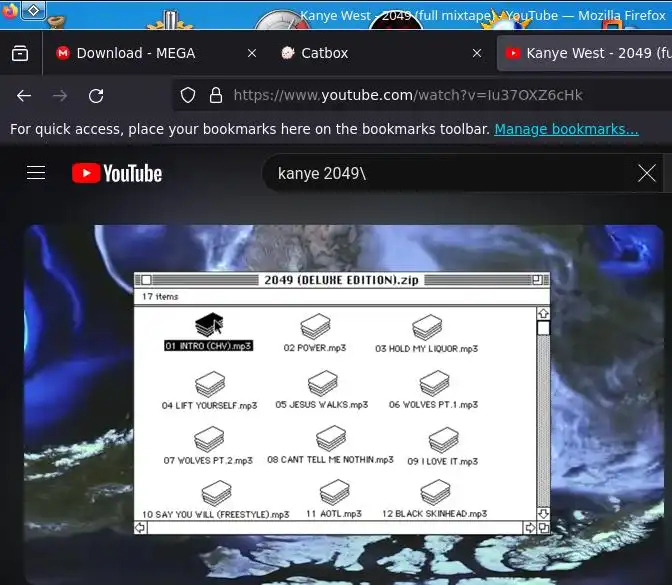Select 06 WOLVES PT.1.mp3 file icon
Image resolution: width=672 pixels, height=585 pixels.
(x=434, y=383)
